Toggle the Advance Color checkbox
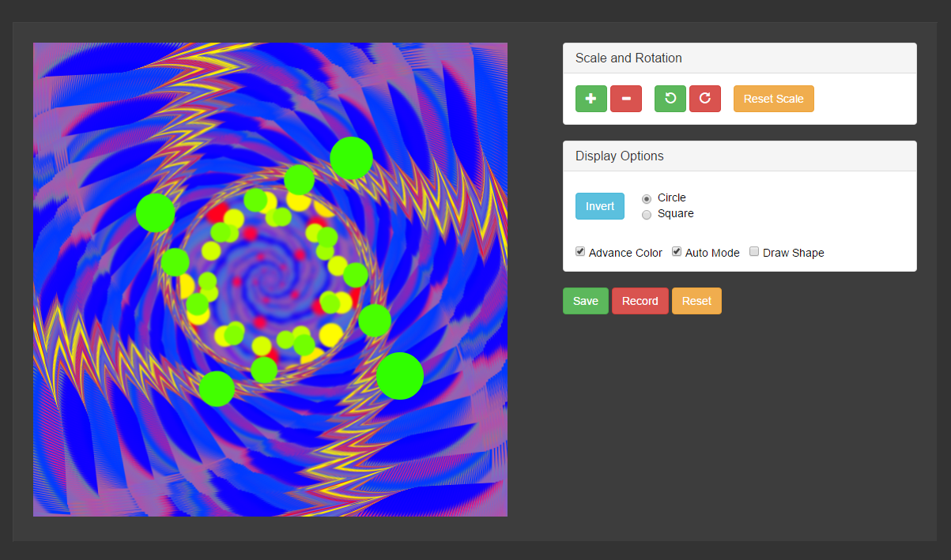 click(x=580, y=251)
